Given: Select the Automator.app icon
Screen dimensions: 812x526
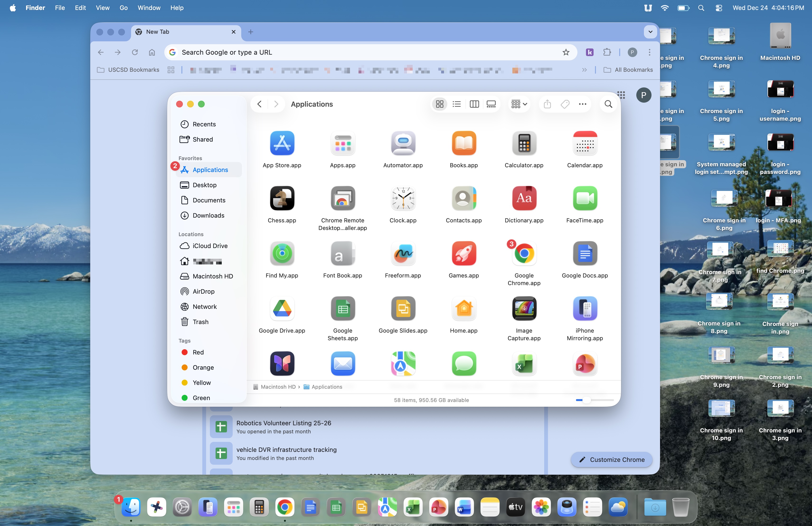Looking at the screenshot, I should pyautogui.click(x=403, y=143).
